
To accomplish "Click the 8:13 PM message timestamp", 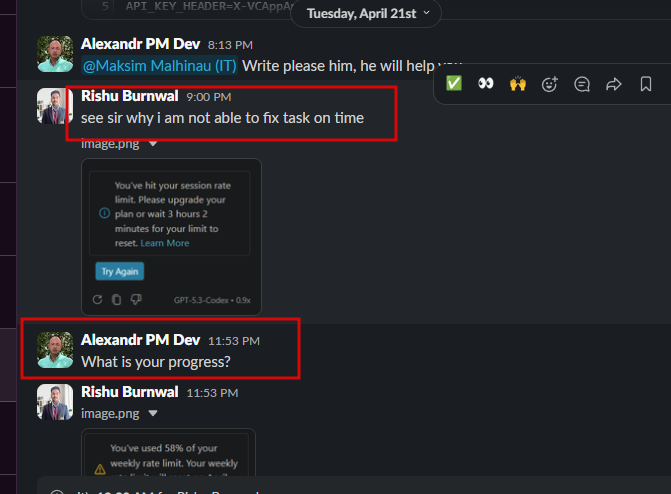I will coord(230,45).
